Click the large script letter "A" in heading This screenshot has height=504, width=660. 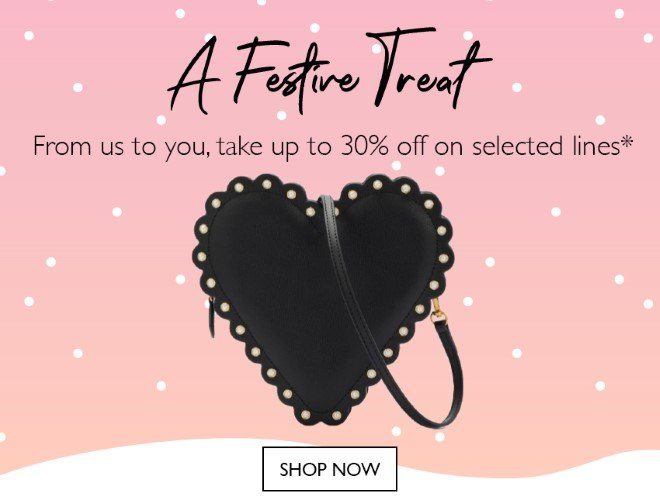tap(194, 78)
